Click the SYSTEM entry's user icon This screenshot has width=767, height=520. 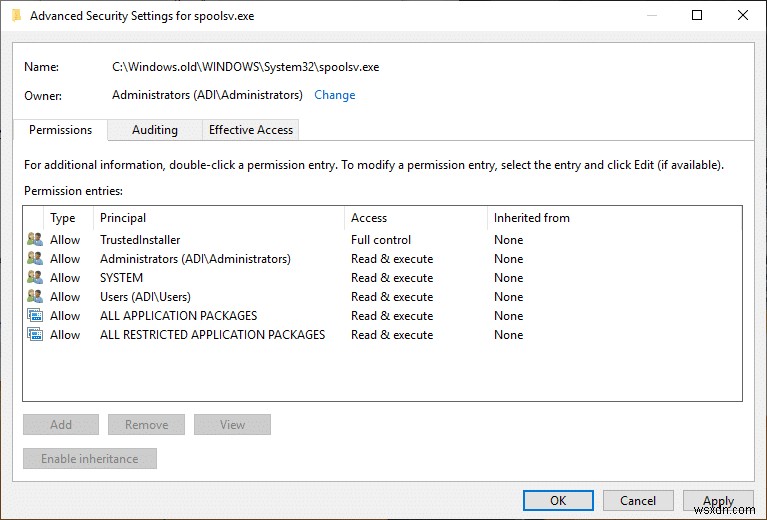click(x=35, y=278)
